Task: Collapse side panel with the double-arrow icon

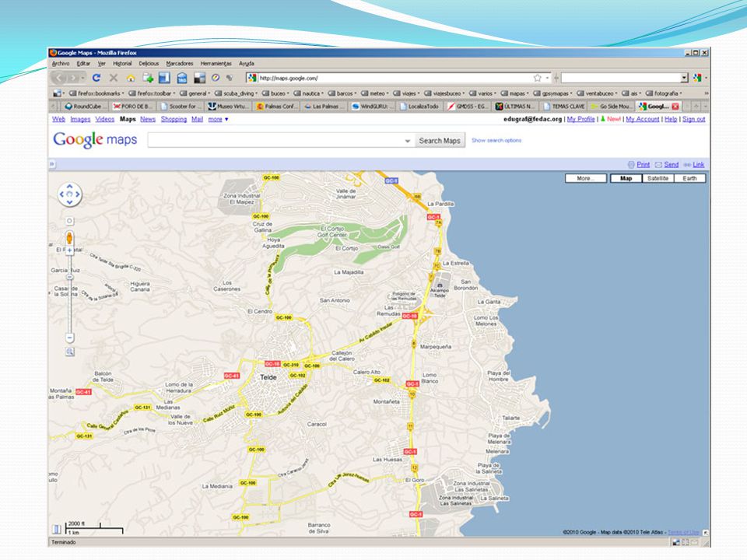Action: click(x=52, y=164)
